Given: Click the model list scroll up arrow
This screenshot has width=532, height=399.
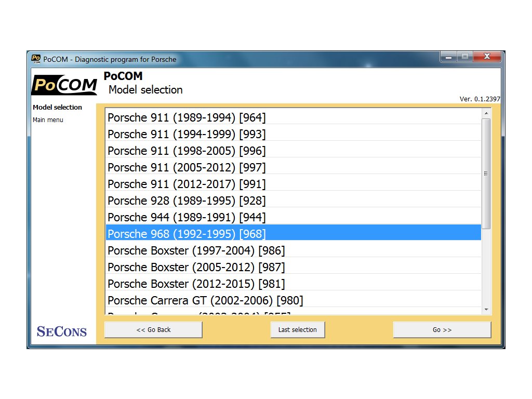Looking at the screenshot, I should (x=486, y=113).
